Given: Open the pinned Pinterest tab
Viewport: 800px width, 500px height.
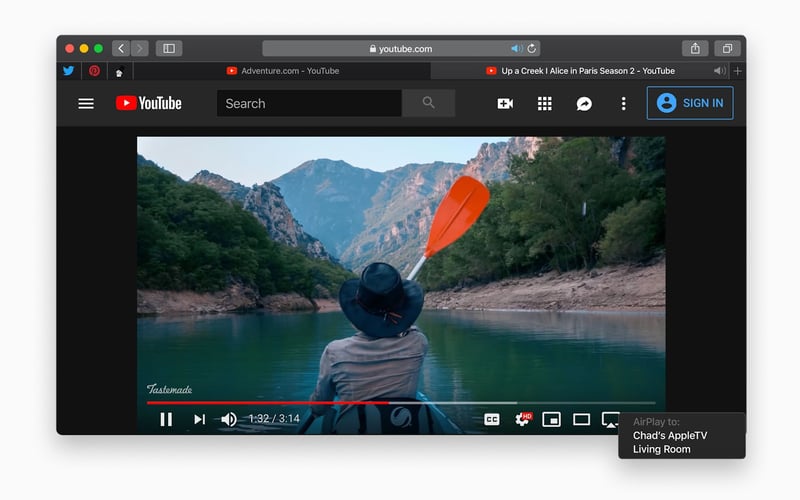Looking at the screenshot, I should [94, 71].
